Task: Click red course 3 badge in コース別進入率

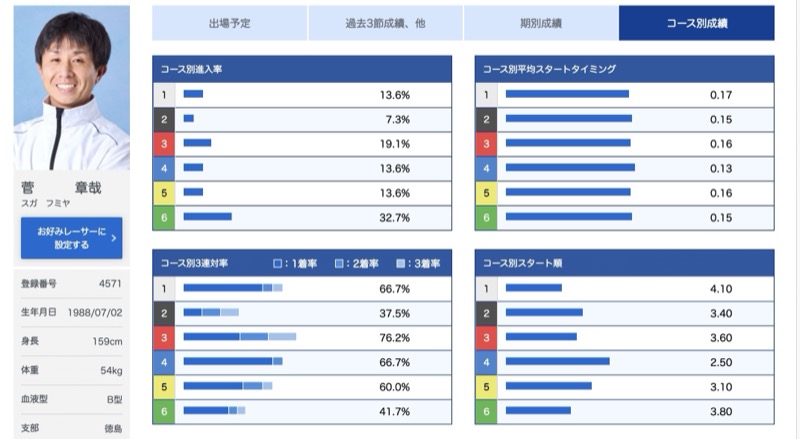Action: [x=164, y=143]
